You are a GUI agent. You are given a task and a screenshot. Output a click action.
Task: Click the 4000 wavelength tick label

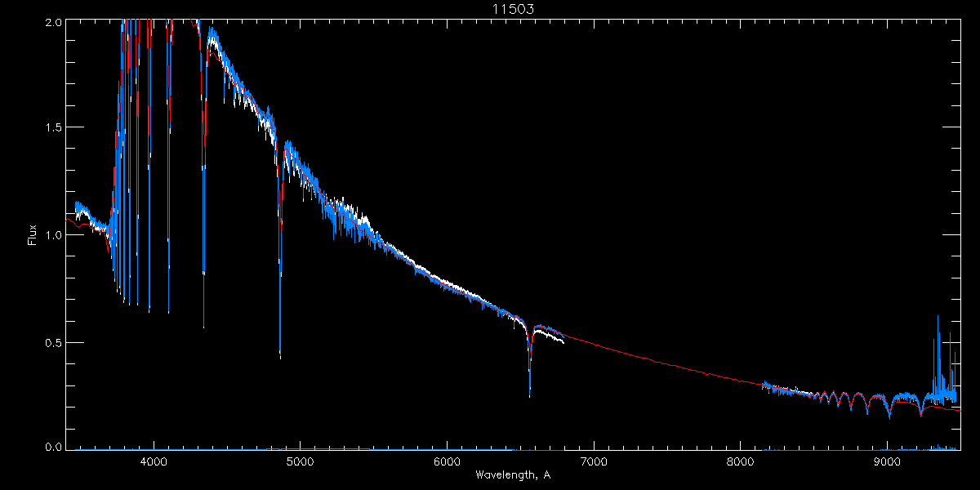click(x=154, y=461)
